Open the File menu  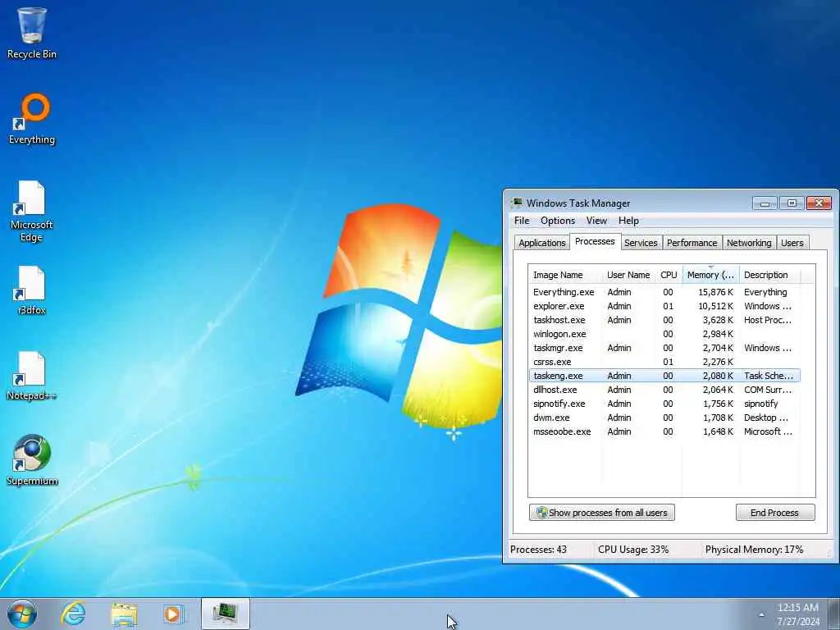[522, 221]
